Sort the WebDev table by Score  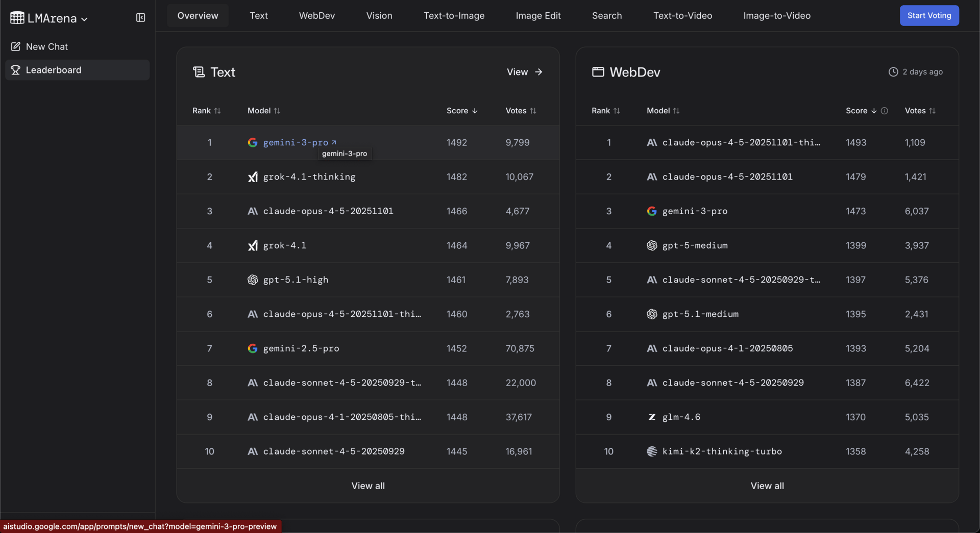(x=861, y=111)
